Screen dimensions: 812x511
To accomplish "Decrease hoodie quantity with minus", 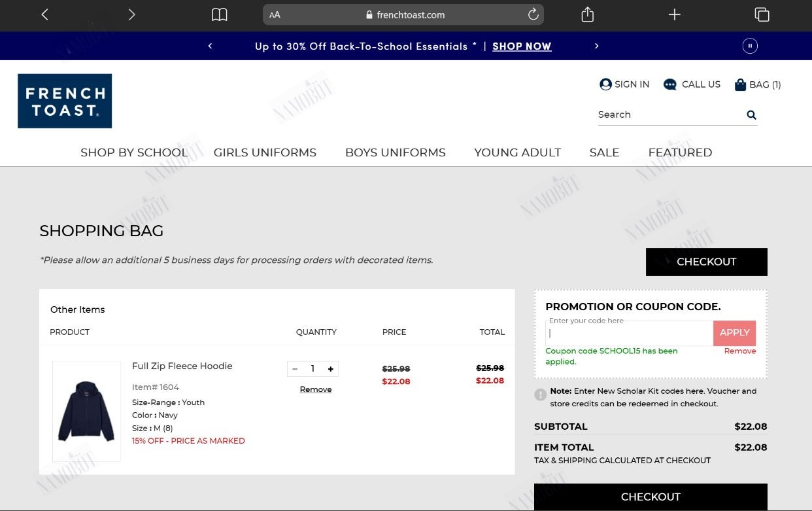I will coord(295,369).
